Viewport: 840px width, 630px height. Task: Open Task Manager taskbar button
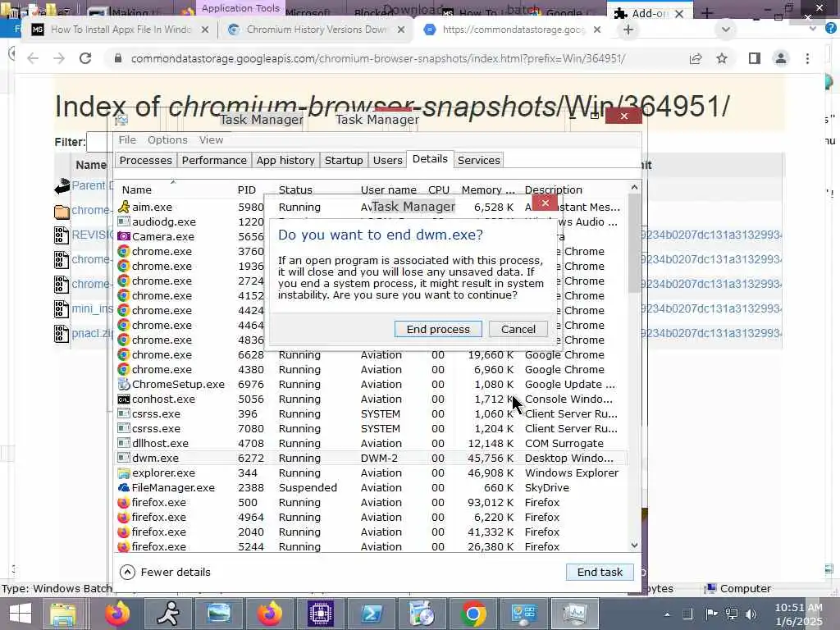(573, 614)
